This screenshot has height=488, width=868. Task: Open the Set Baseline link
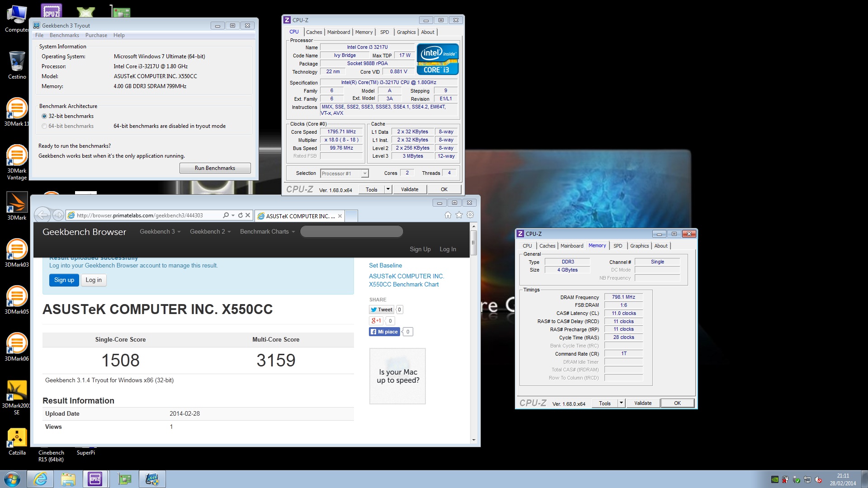385,265
